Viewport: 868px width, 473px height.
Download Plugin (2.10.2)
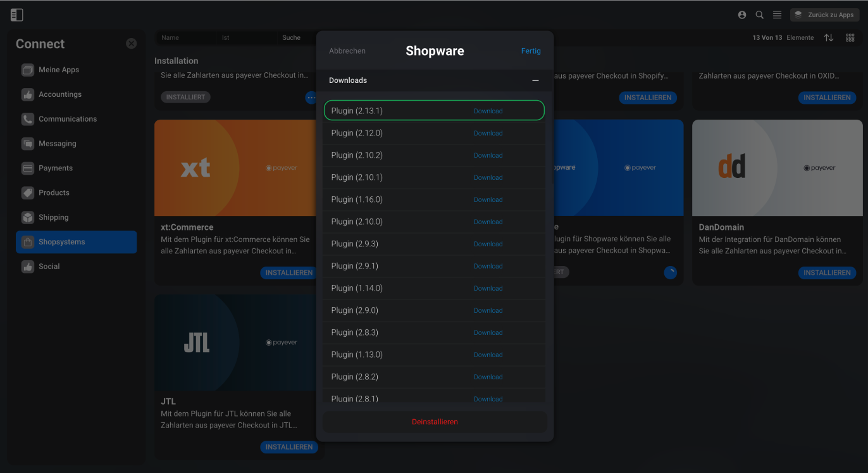click(x=488, y=155)
